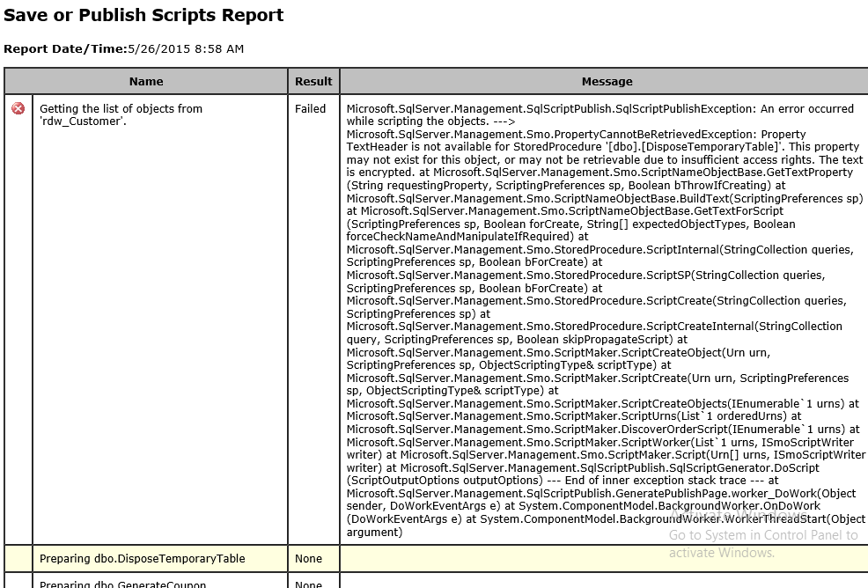Expand the Name column header
This screenshot has width=868, height=588.
[x=146, y=81]
